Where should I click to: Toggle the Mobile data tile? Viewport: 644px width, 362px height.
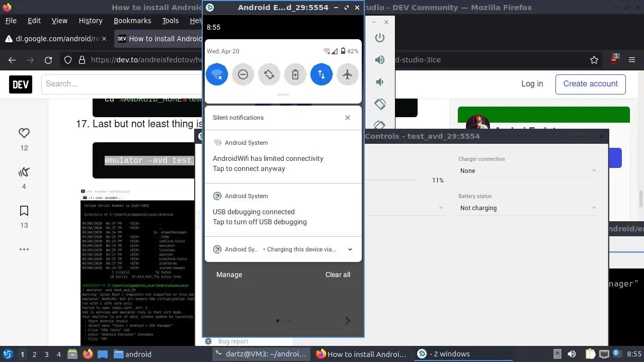click(x=321, y=74)
